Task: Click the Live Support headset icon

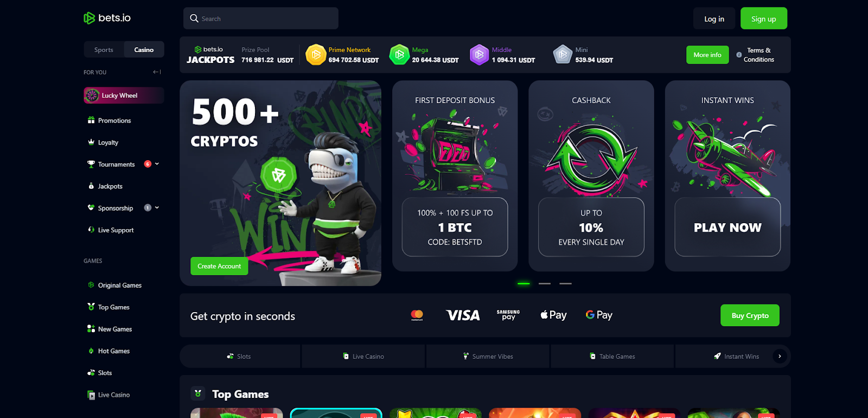Action: pos(91,230)
